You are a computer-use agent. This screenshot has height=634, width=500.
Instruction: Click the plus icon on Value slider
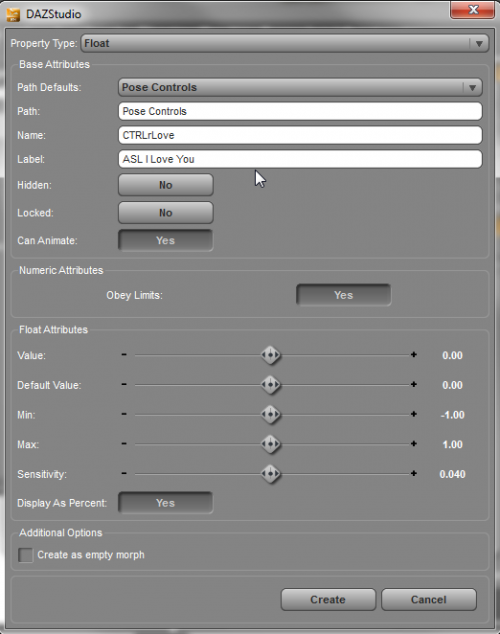click(x=414, y=355)
